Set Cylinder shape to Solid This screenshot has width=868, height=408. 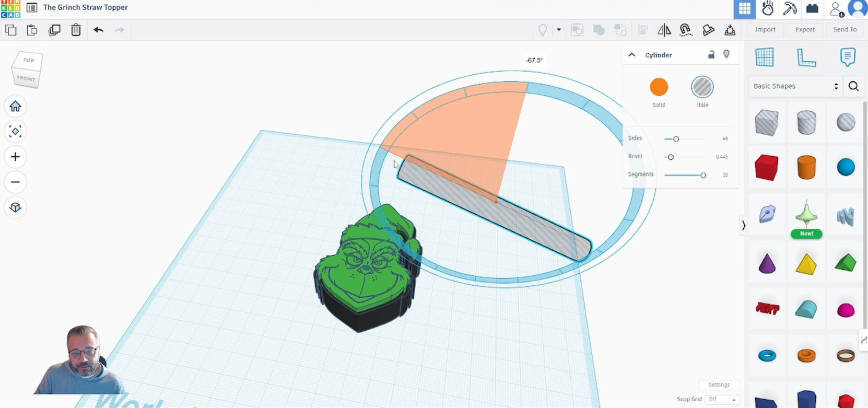click(659, 87)
